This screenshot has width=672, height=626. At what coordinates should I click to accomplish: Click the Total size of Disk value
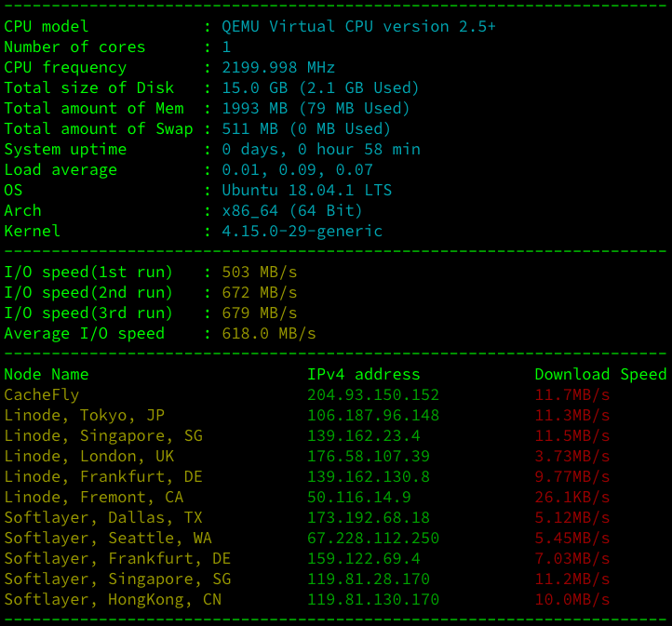(x=320, y=87)
